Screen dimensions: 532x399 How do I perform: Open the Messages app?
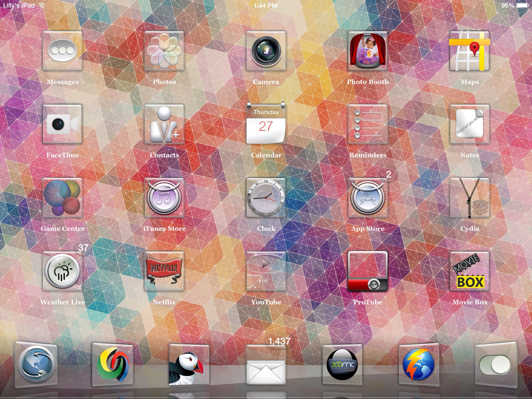[x=62, y=51]
